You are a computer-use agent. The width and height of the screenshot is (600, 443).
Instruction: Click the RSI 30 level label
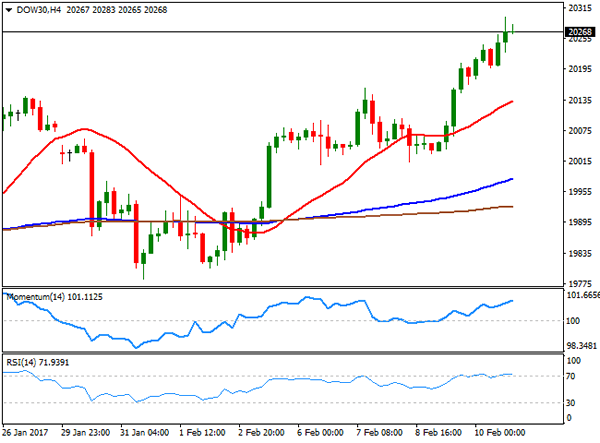click(x=571, y=403)
